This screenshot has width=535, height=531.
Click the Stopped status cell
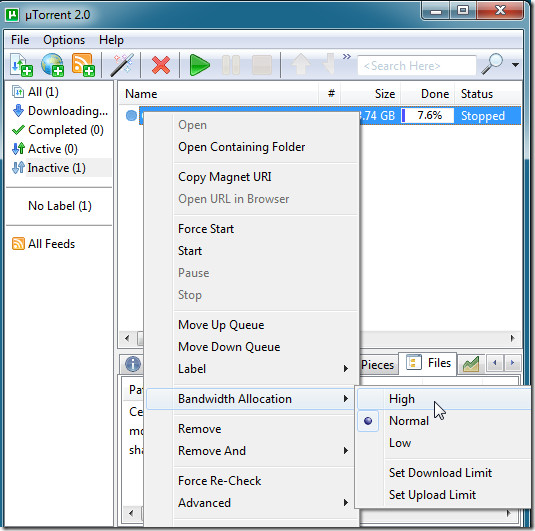(x=483, y=116)
